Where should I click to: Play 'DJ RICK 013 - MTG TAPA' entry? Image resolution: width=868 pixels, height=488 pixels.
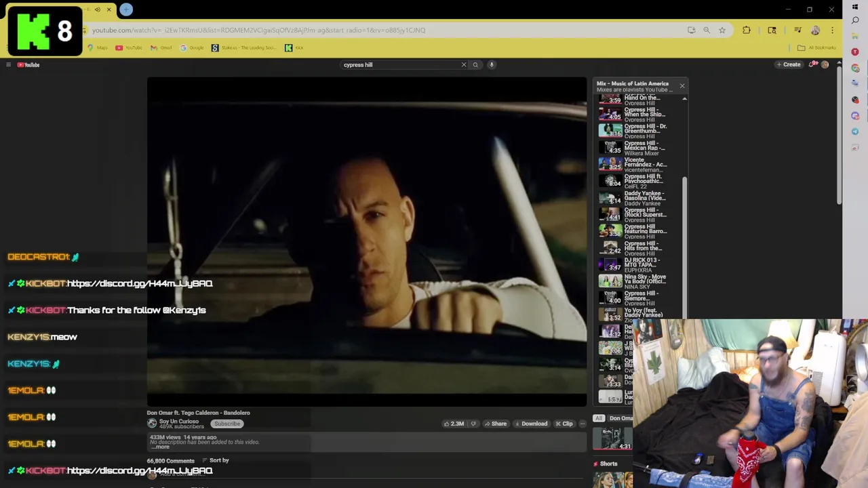(637, 264)
